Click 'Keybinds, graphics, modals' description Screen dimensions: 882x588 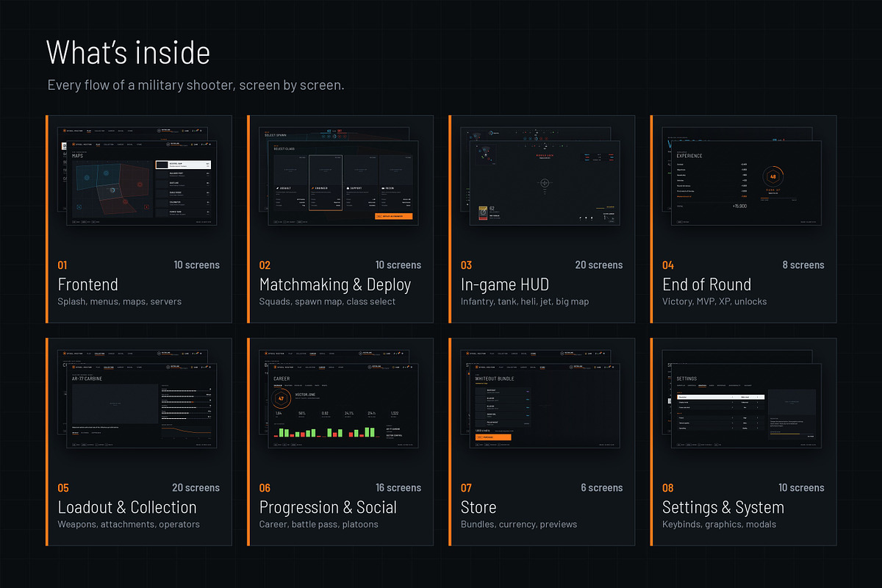[x=719, y=524]
